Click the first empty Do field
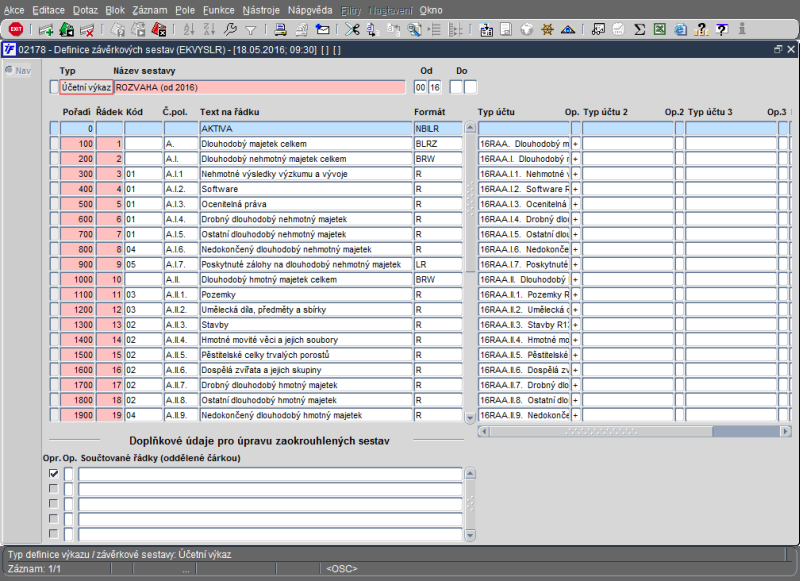Image resolution: width=800 pixels, height=581 pixels. (x=456, y=87)
